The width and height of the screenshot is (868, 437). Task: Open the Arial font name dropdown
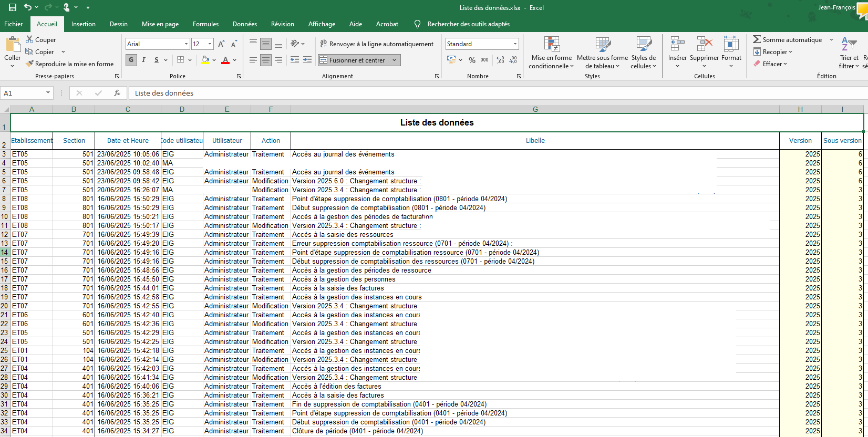tap(186, 44)
